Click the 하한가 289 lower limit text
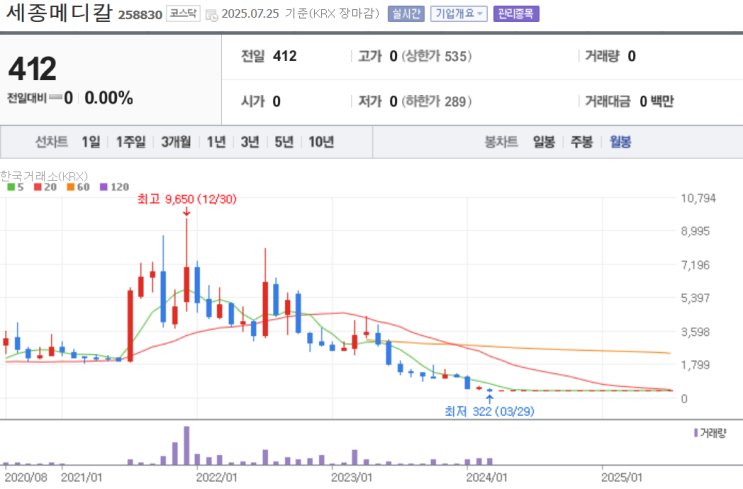This screenshot has width=743, height=489. 436,101
